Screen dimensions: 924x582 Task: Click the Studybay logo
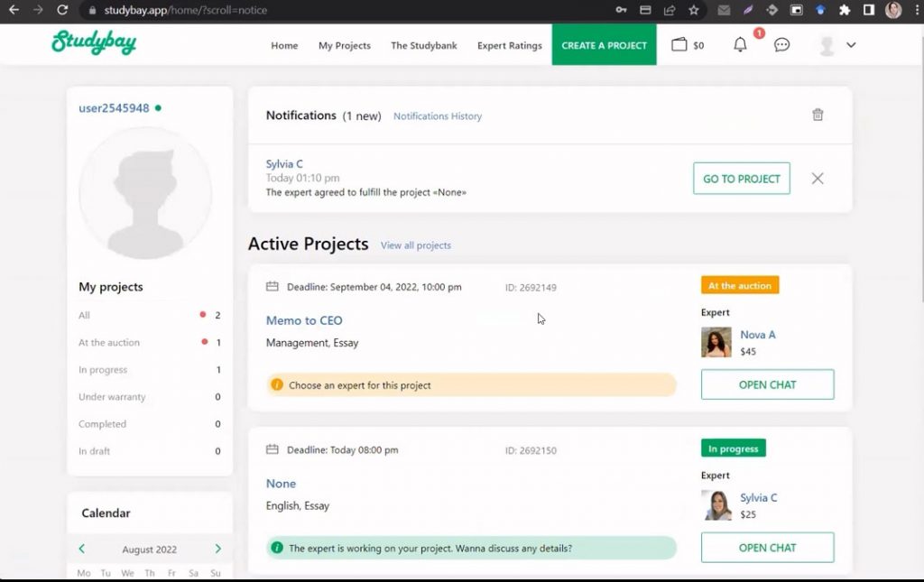(x=94, y=43)
